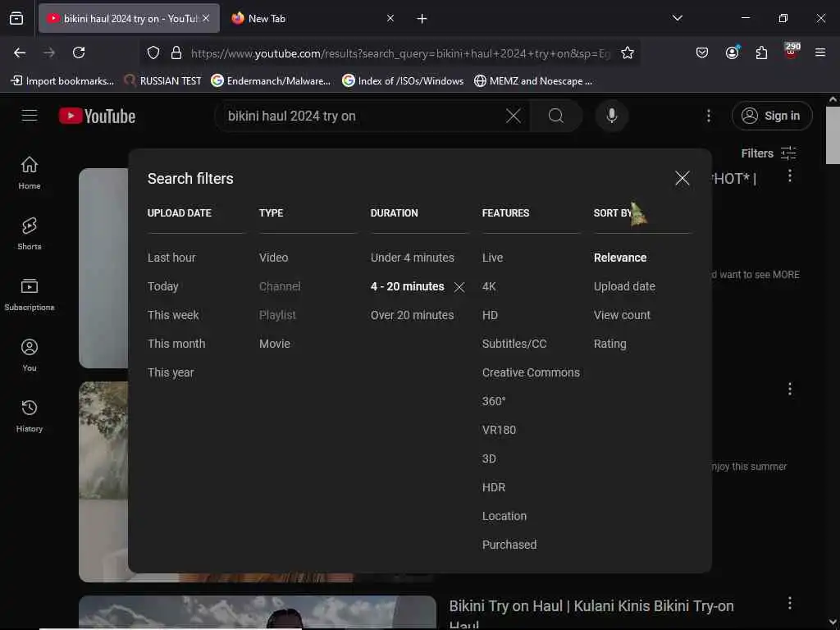Image resolution: width=840 pixels, height=630 pixels.
Task: Sort results by Upload date
Action: [x=624, y=286]
